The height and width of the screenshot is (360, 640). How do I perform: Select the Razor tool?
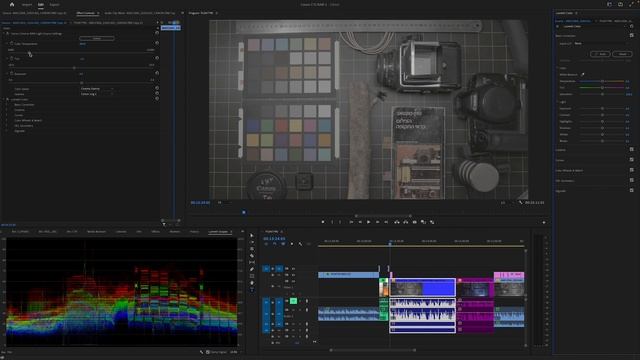point(252,256)
